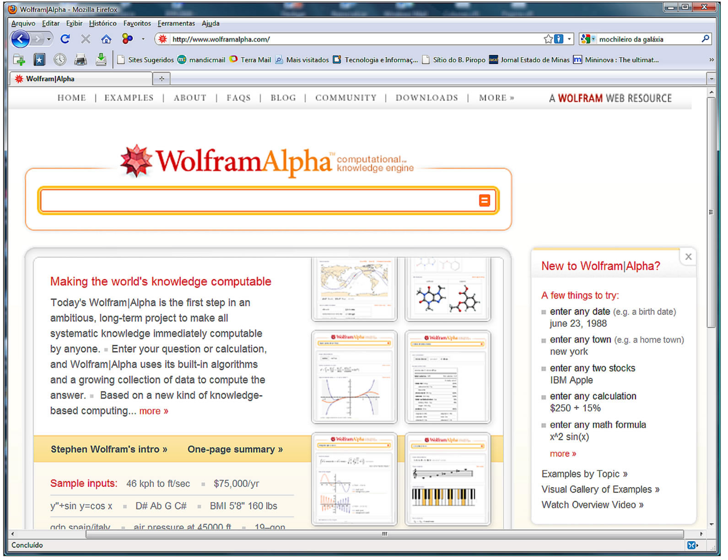728x560 pixels.
Task: Click the blue info icon in address bar
Action: coord(559,39)
